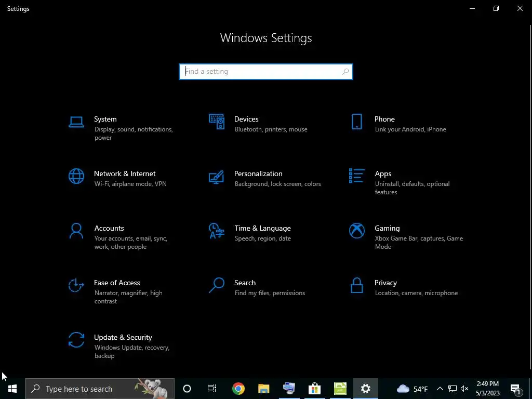Click Update & Security refresh-arrows icon

pyautogui.click(x=76, y=340)
